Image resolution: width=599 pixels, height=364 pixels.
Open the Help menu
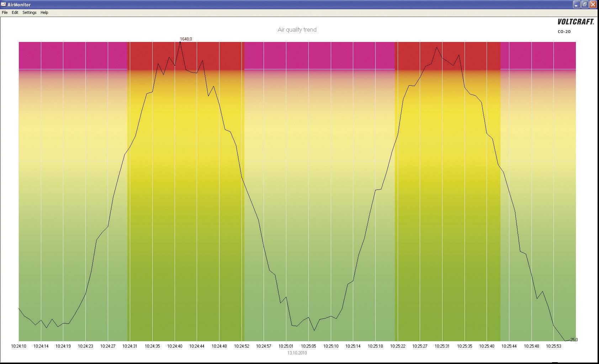(44, 12)
